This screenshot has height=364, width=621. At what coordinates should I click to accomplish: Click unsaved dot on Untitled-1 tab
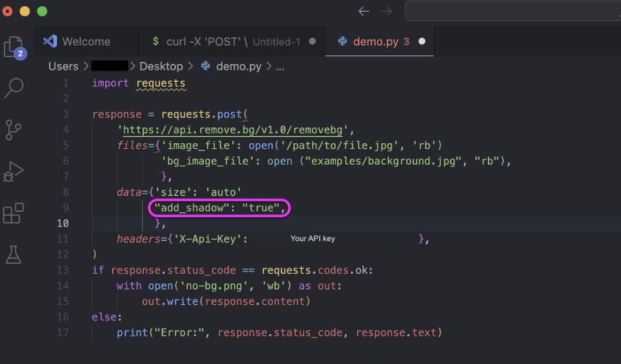click(x=312, y=42)
